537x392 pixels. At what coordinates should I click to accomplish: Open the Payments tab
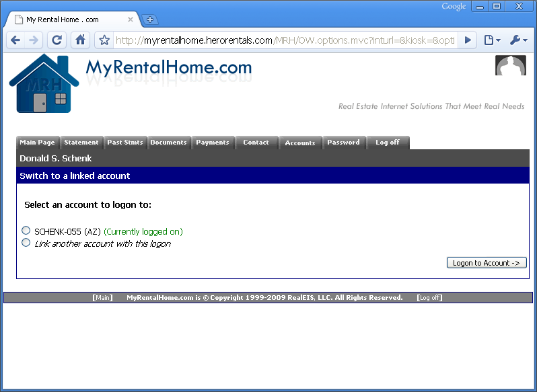tap(213, 143)
